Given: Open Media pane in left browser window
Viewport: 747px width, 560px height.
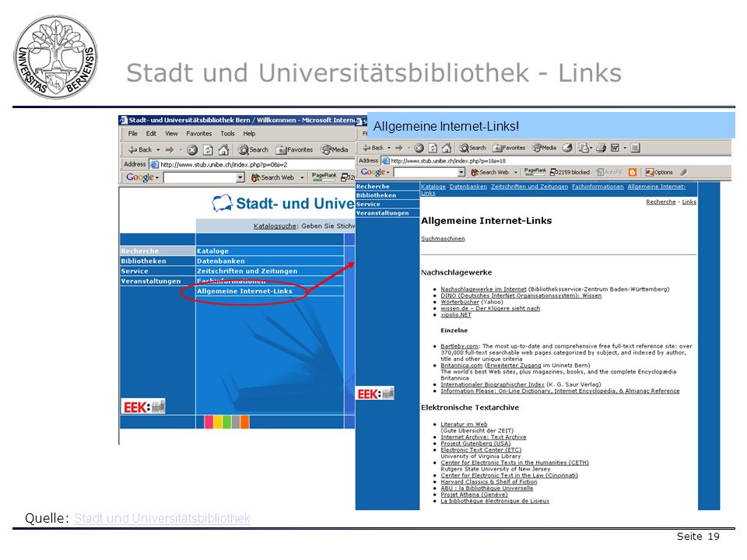Looking at the screenshot, I should (x=335, y=149).
